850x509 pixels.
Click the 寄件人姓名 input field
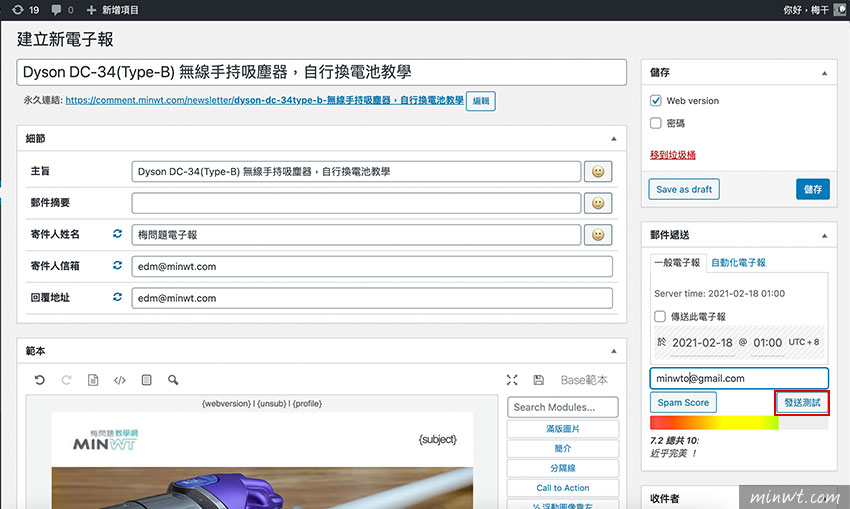[x=356, y=235]
